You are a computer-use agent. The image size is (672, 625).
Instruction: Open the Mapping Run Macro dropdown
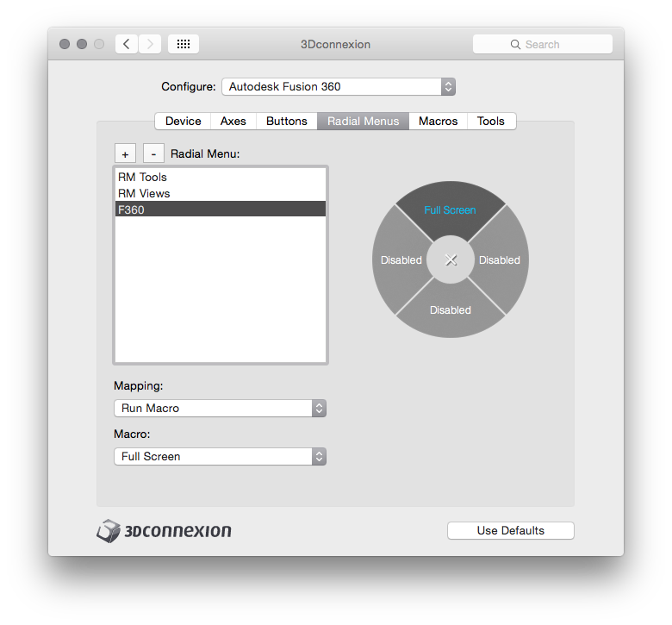tap(221, 408)
